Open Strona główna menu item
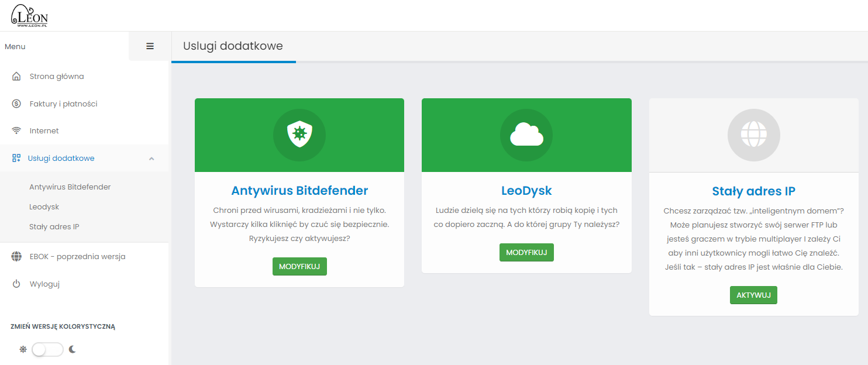Image resolution: width=868 pixels, height=365 pixels. [x=84, y=76]
